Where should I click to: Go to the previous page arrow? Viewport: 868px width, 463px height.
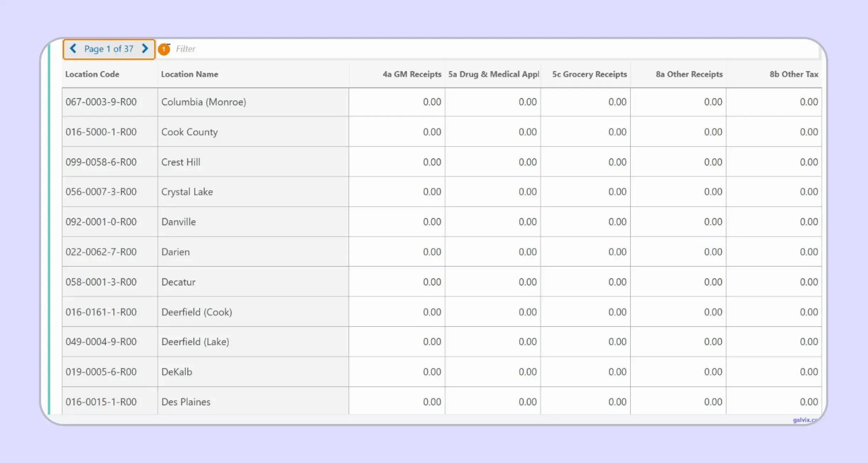pos(73,49)
